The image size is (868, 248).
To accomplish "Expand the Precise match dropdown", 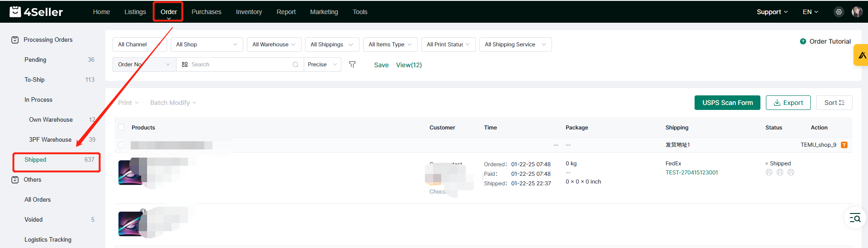I will coord(322,64).
